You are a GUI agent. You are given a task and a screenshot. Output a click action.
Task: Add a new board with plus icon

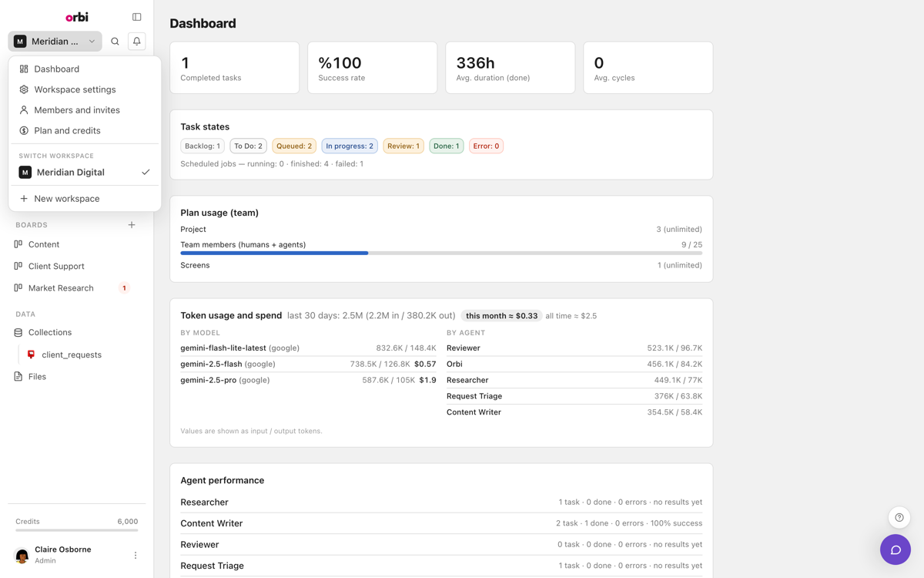(x=132, y=225)
